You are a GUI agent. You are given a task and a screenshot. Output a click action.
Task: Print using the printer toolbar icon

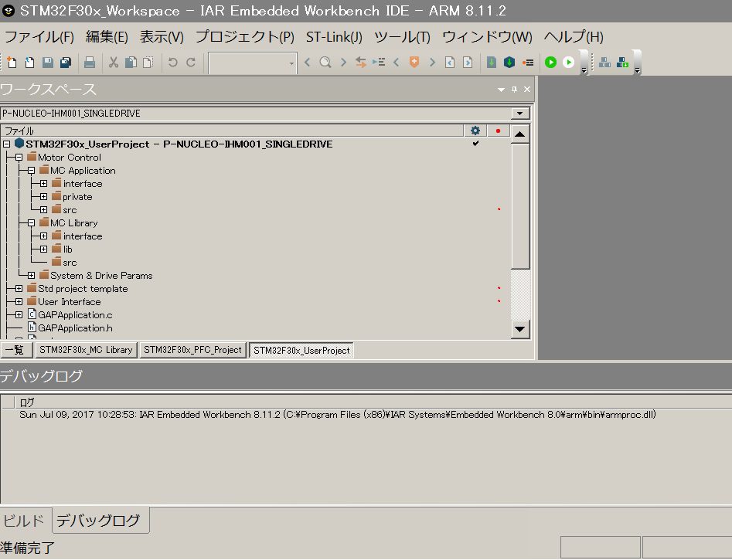89,62
